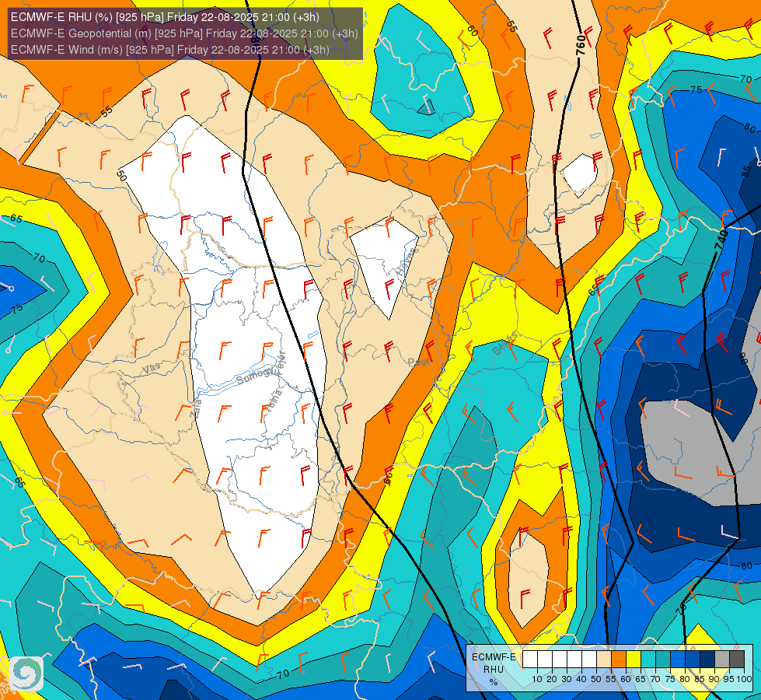Click the spiral weather logo icon
761x700 pixels.
[x=26, y=674]
